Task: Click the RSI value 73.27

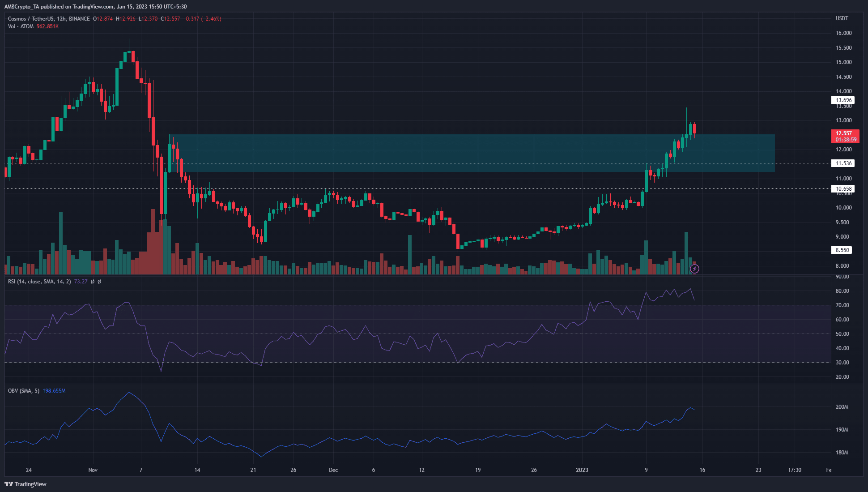Action: click(81, 282)
